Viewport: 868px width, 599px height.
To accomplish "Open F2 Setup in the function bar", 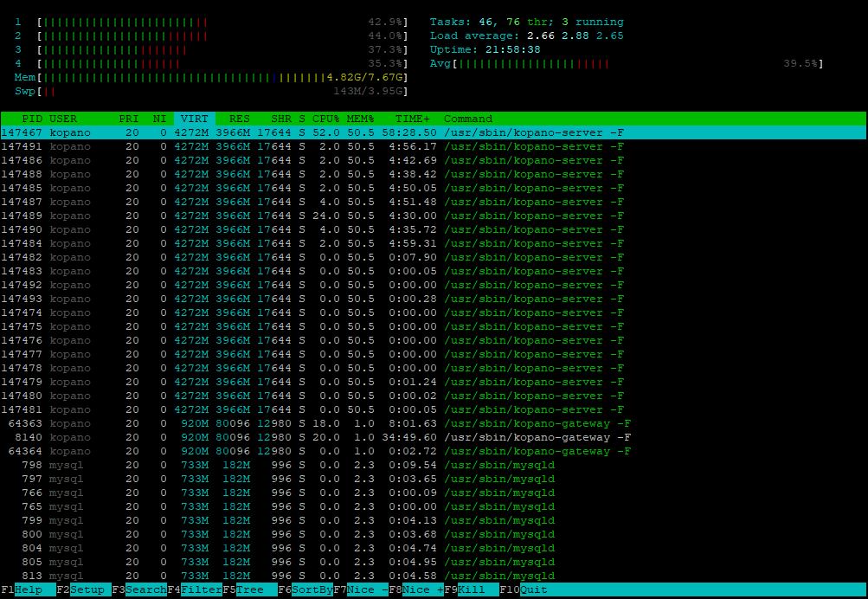I will pyautogui.click(x=84, y=589).
